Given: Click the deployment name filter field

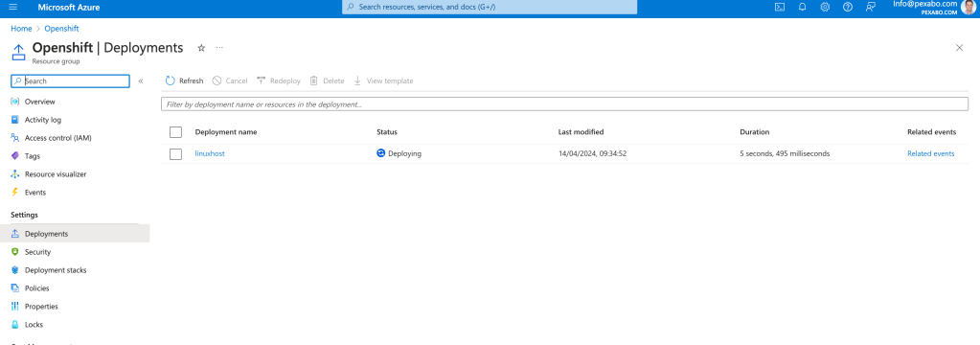Looking at the screenshot, I should [564, 104].
